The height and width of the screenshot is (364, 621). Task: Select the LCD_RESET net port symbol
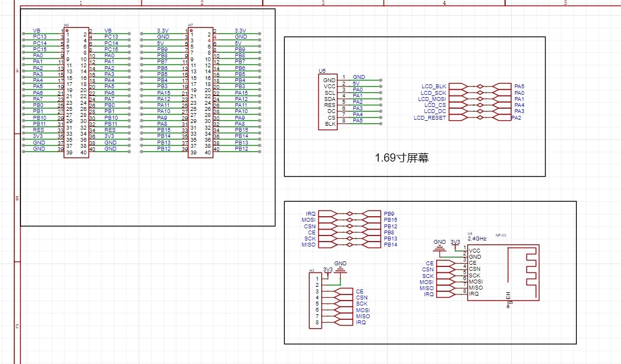(458, 117)
